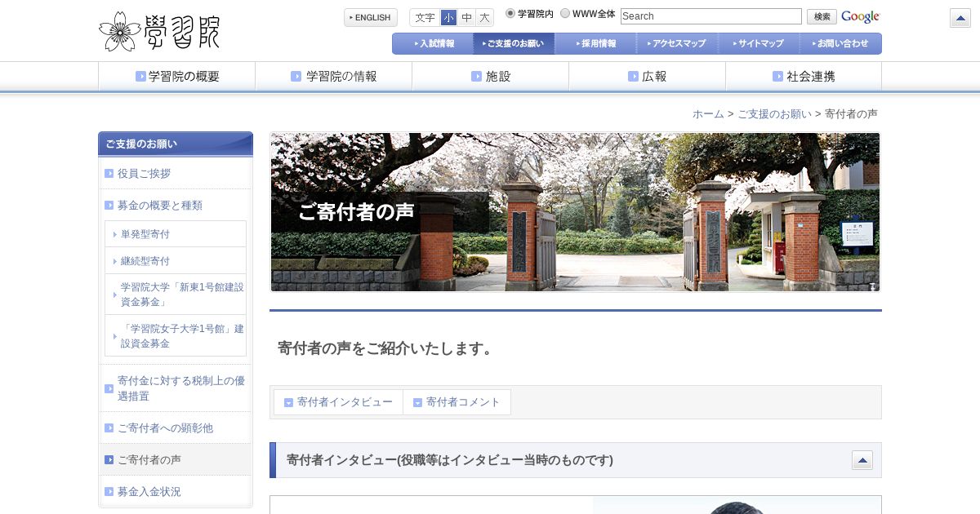
Task: Click down-arrow icon of 寄付者インタビュー anchor
Action: pyautogui.click(x=288, y=402)
